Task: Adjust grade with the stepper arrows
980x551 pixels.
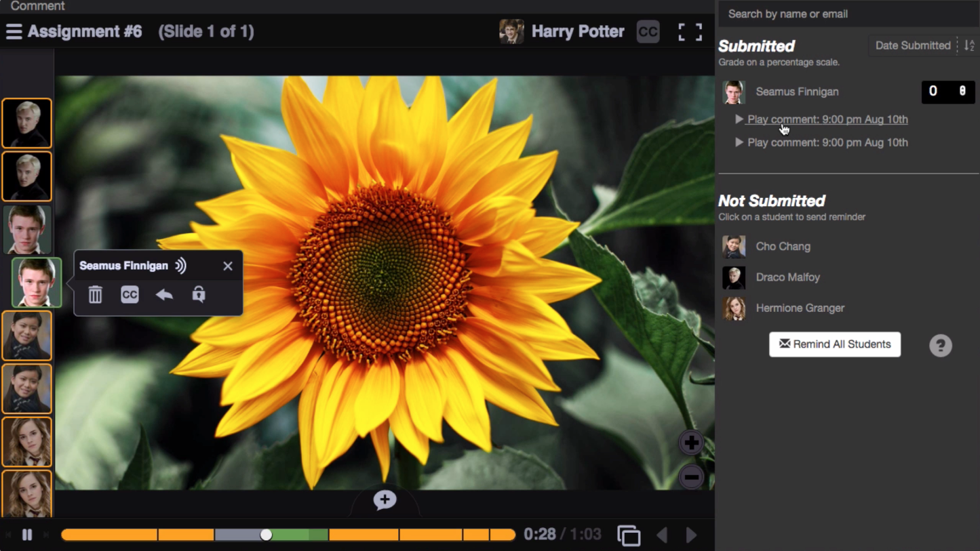Action: pos(963,92)
